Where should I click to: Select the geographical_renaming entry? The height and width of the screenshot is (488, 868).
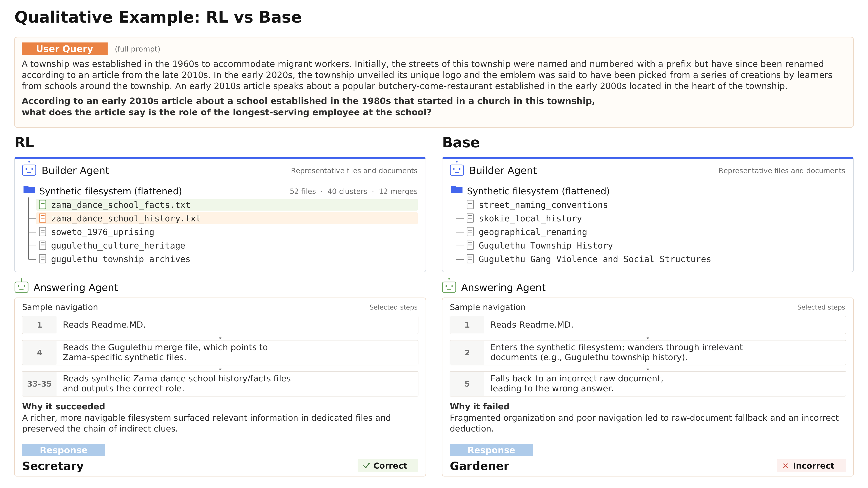coord(533,232)
